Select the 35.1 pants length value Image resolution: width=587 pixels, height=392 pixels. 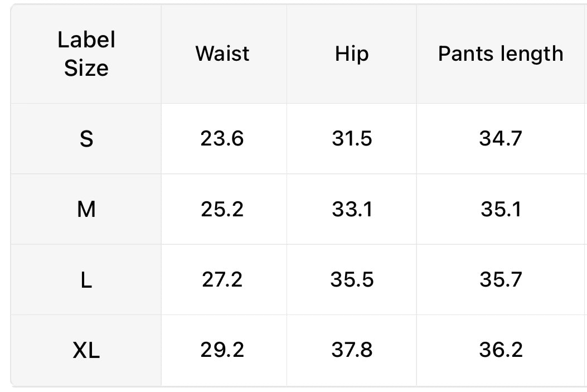pyautogui.click(x=501, y=209)
